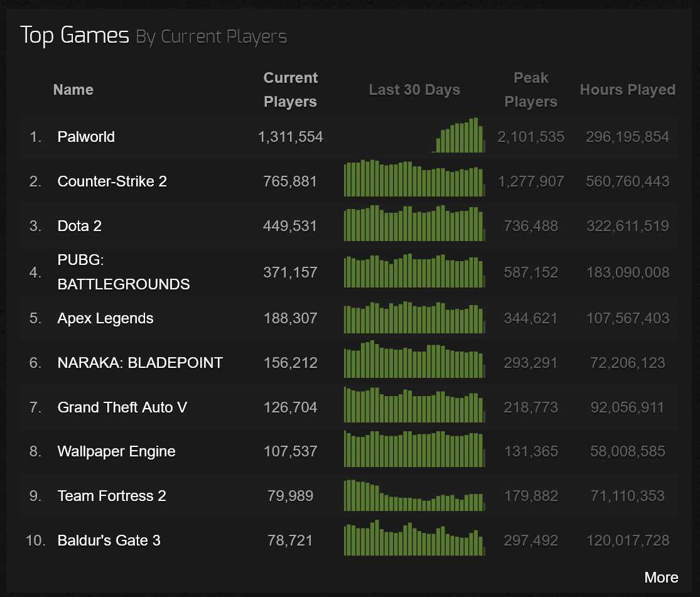Click the Current Players column header
Viewport: 700px width, 597px height.
pyautogui.click(x=290, y=90)
